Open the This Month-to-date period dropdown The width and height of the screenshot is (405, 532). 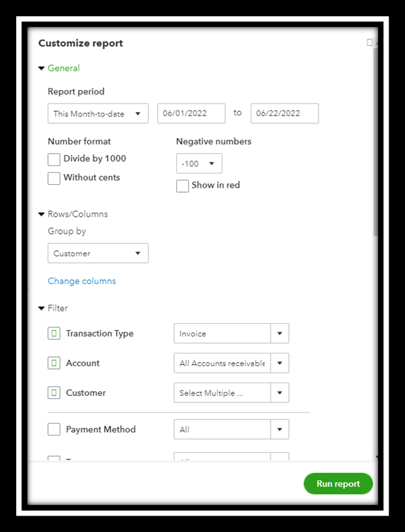click(x=98, y=113)
